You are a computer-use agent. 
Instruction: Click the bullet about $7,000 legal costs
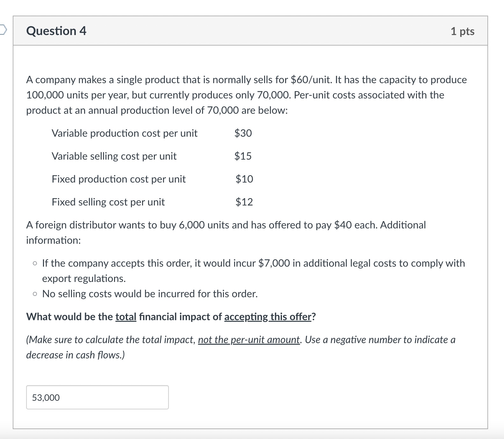[x=253, y=263]
